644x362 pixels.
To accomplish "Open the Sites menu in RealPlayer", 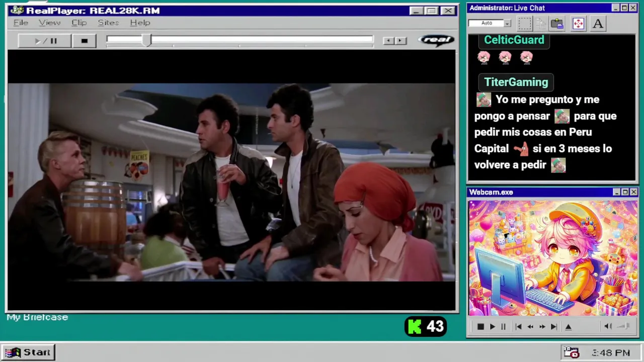I will point(108,23).
